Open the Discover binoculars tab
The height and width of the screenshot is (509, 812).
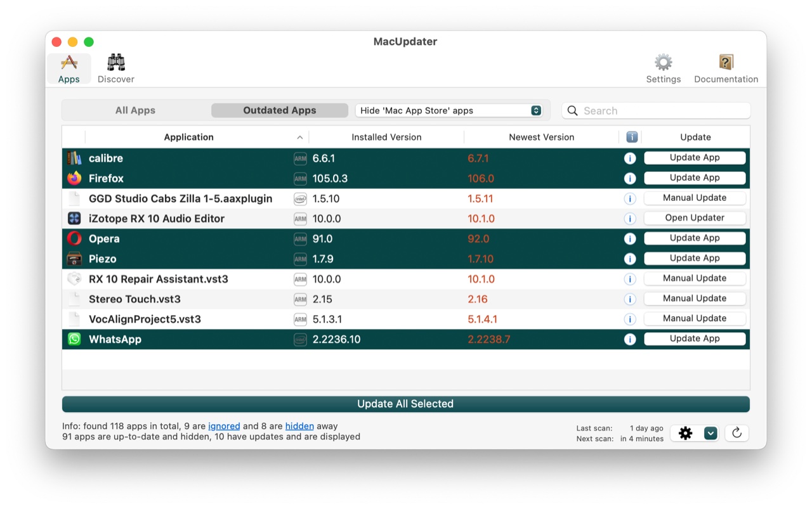(115, 68)
